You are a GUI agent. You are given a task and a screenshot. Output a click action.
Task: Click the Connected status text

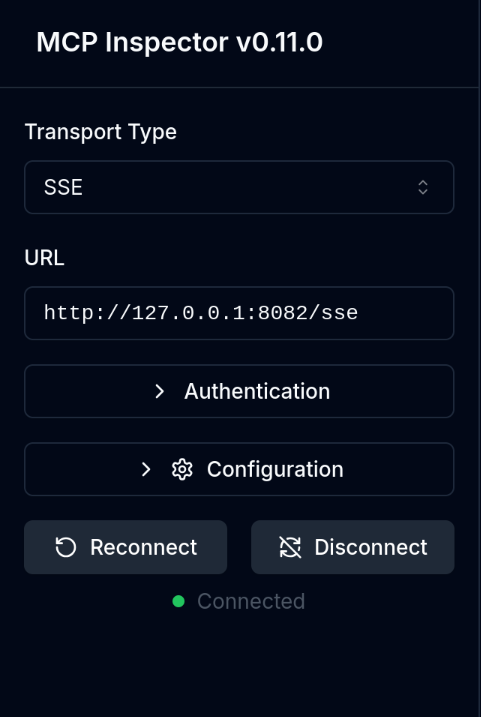tap(251, 601)
